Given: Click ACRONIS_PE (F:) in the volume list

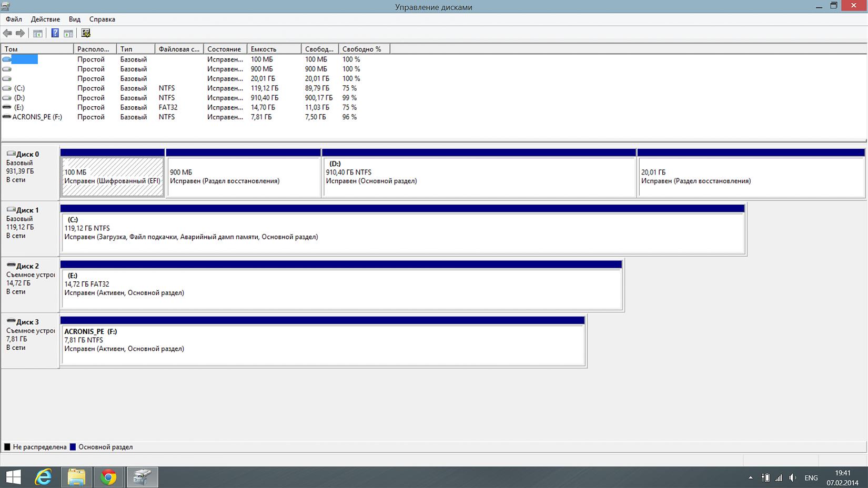Looking at the screenshot, I should [37, 117].
